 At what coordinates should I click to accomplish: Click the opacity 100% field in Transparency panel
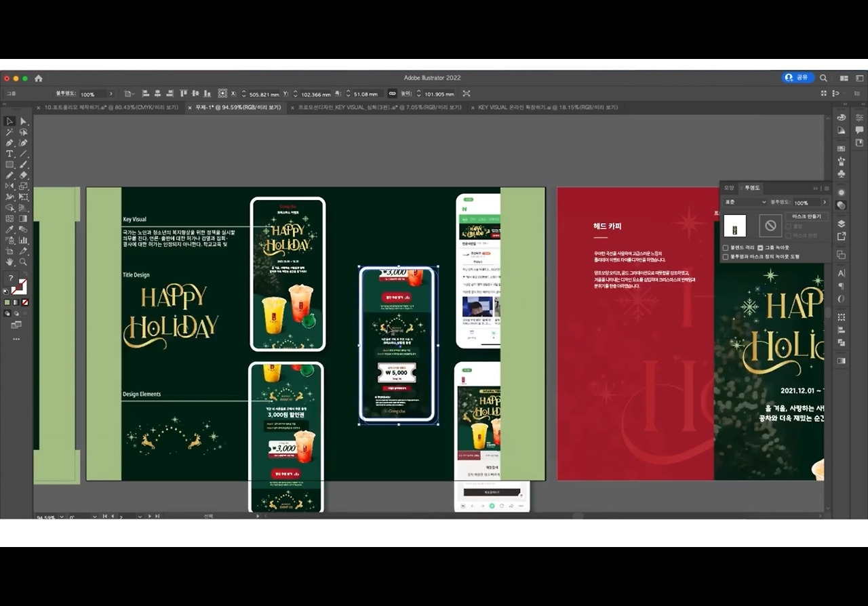point(806,203)
